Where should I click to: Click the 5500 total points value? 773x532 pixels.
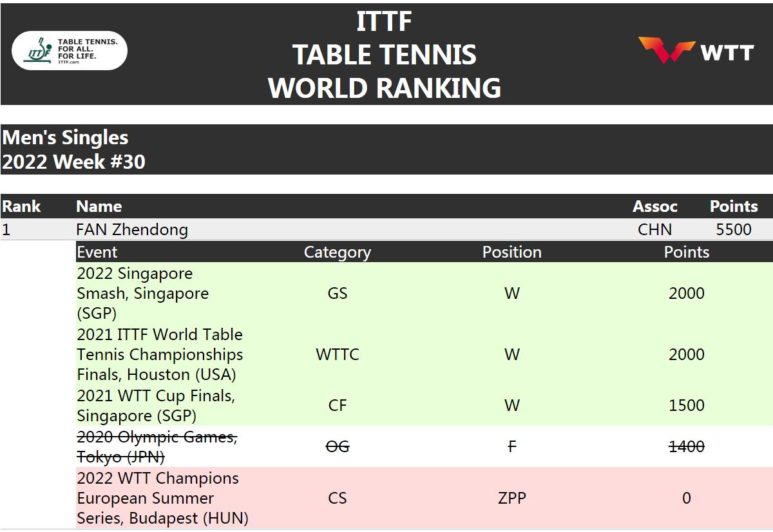pos(733,229)
